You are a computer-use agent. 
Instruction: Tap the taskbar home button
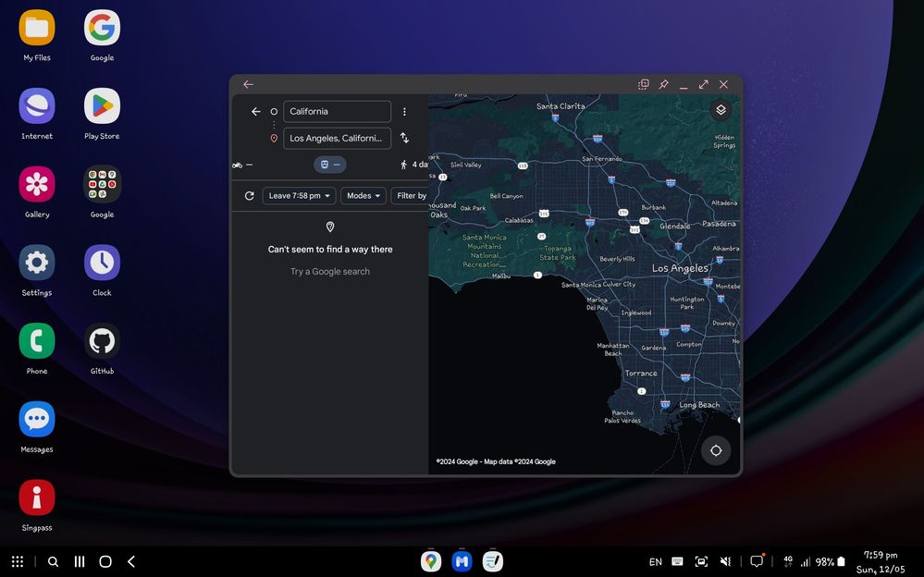click(105, 561)
